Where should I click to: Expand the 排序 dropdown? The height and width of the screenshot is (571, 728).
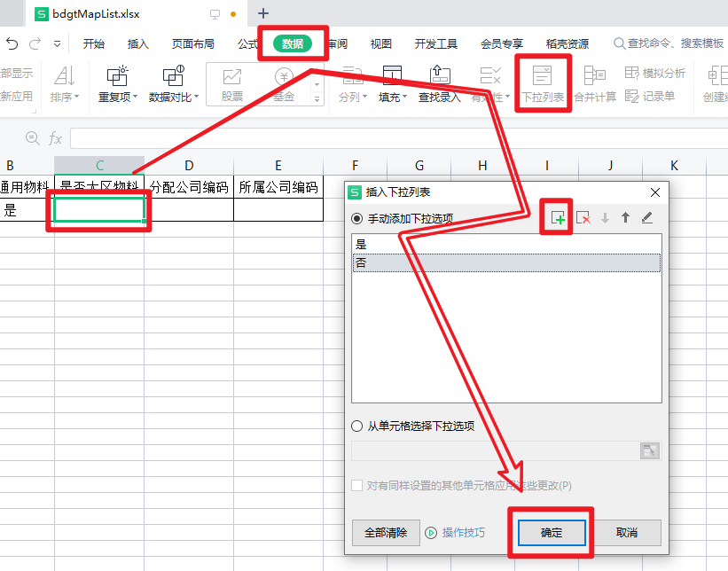point(65,97)
